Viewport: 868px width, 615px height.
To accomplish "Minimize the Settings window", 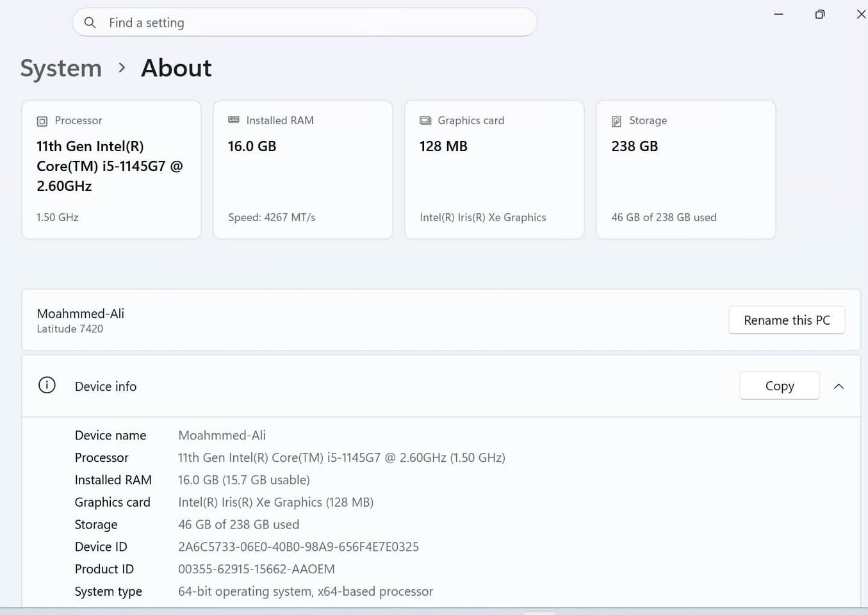I will click(778, 14).
